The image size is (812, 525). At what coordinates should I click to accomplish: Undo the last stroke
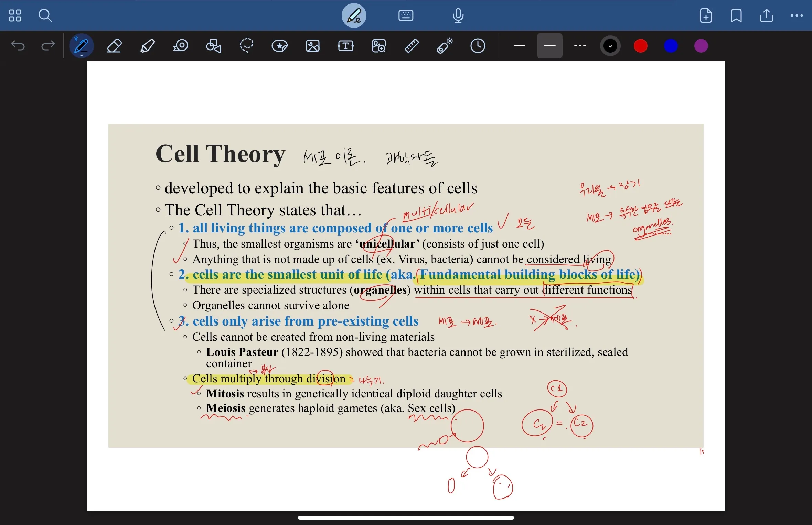click(x=18, y=46)
